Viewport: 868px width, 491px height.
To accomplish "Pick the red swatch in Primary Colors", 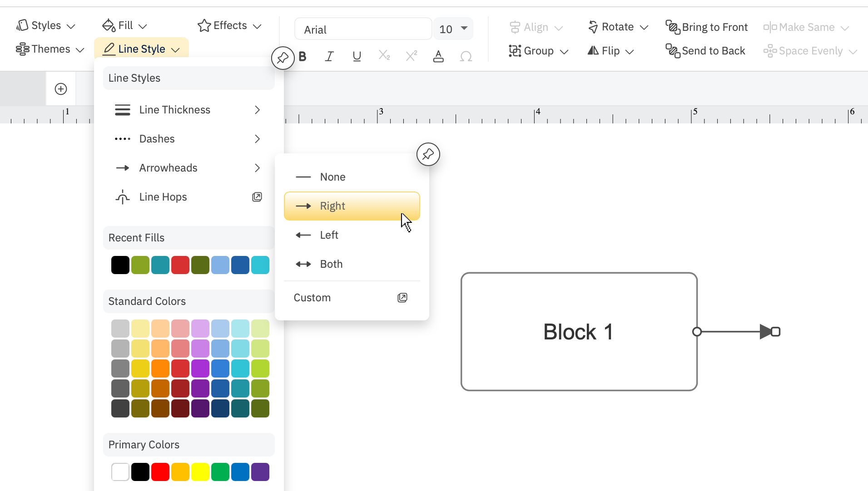I will (x=160, y=472).
